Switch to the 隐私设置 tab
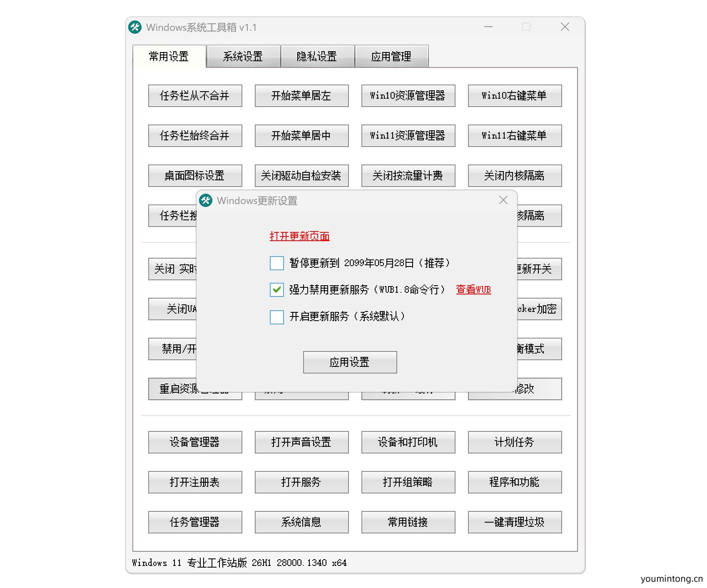The height and width of the screenshot is (588, 707). (317, 57)
